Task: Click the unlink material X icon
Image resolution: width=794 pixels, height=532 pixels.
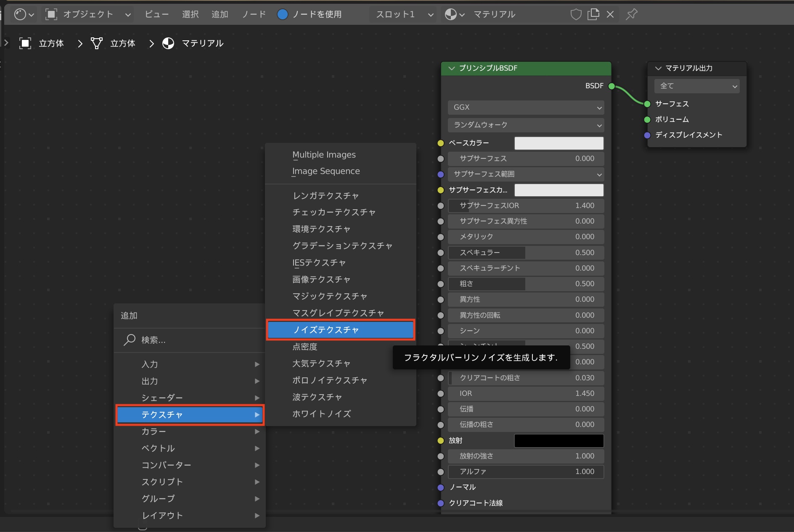Action: pyautogui.click(x=610, y=14)
